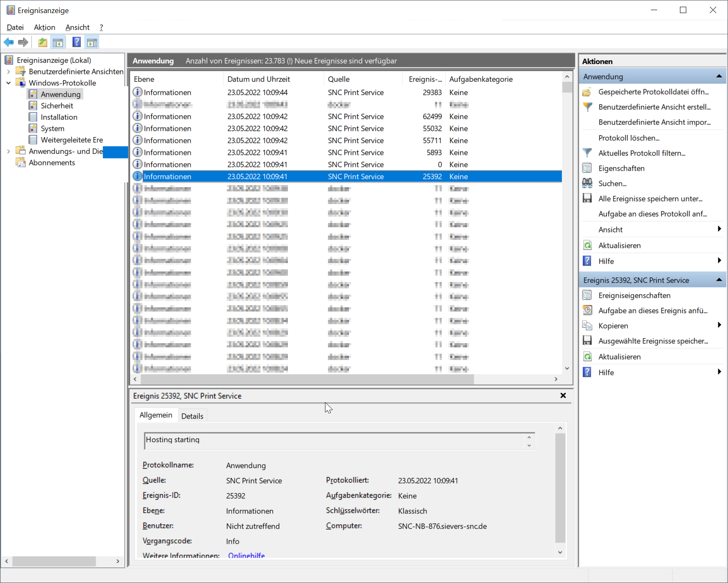
Task: Collapse the Windows-Protokolle tree node
Action: pos(8,83)
